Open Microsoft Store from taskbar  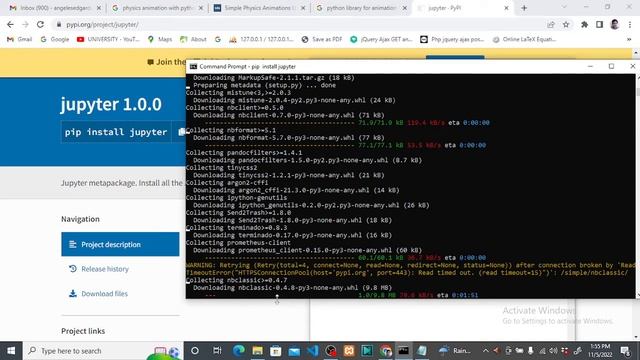tap(276, 351)
